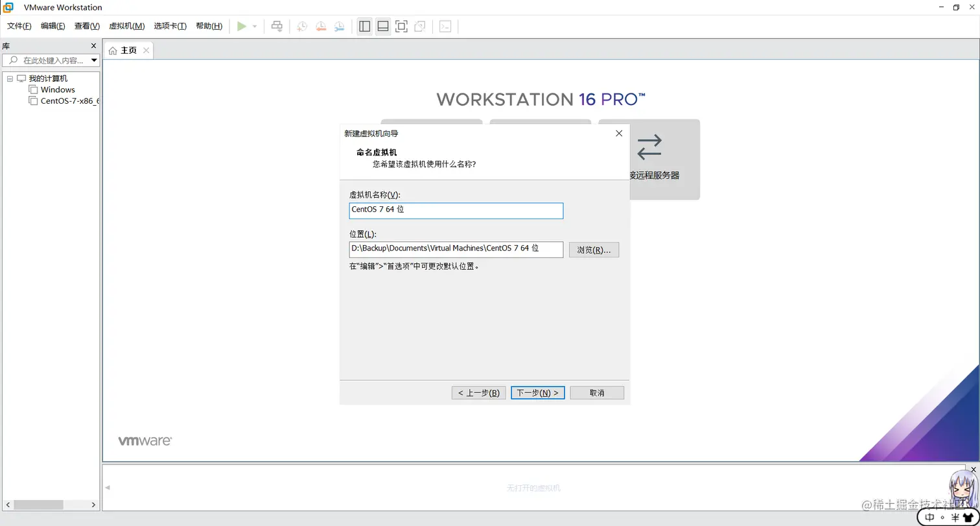Open the power options dropdown arrow

pos(255,27)
